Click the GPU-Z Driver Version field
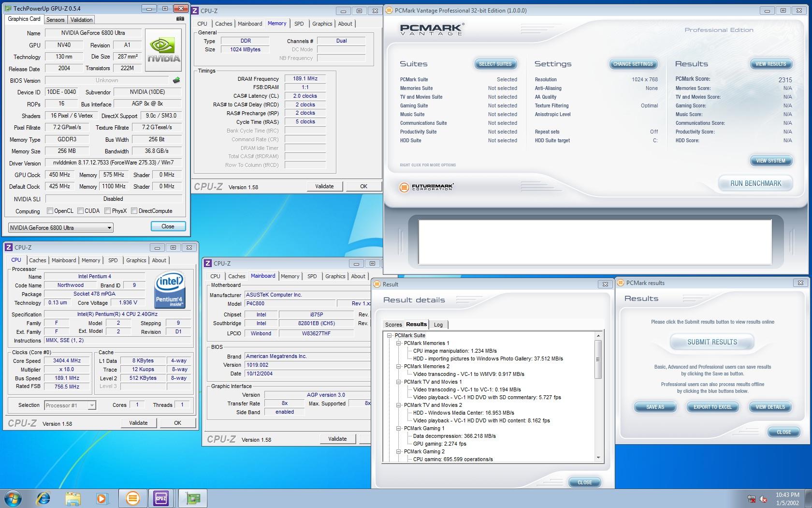The width and height of the screenshot is (812, 508). 113,163
